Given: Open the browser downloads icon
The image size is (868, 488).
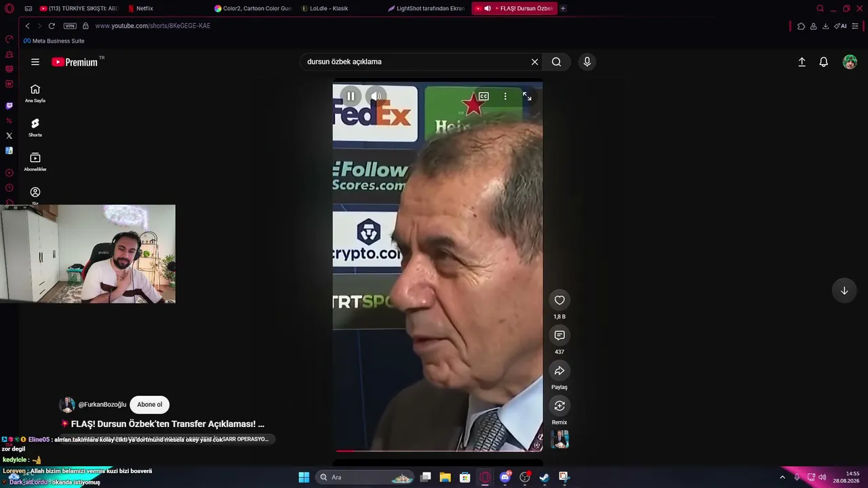Looking at the screenshot, I should [825, 26].
